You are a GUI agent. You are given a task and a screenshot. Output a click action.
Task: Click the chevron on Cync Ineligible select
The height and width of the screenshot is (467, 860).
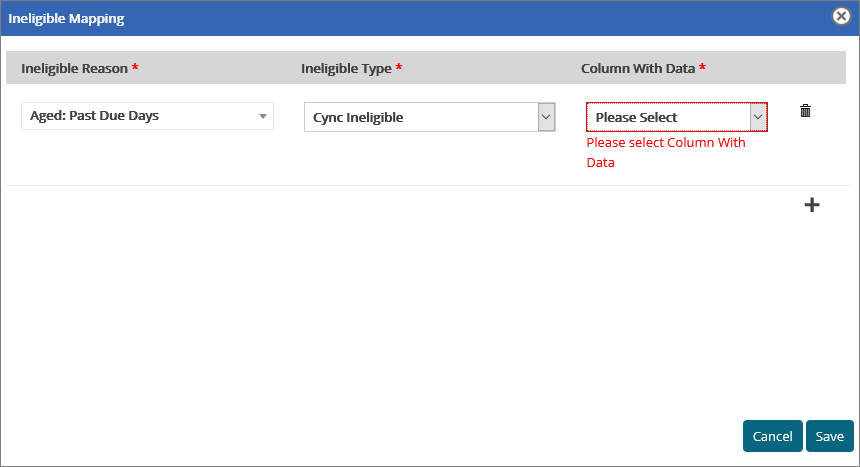pyautogui.click(x=546, y=117)
